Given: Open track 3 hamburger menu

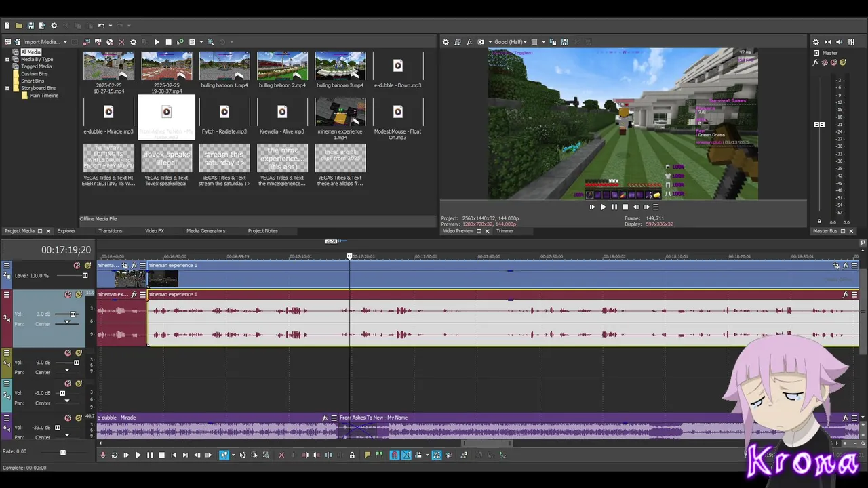Looking at the screenshot, I should [x=7, y=295].
